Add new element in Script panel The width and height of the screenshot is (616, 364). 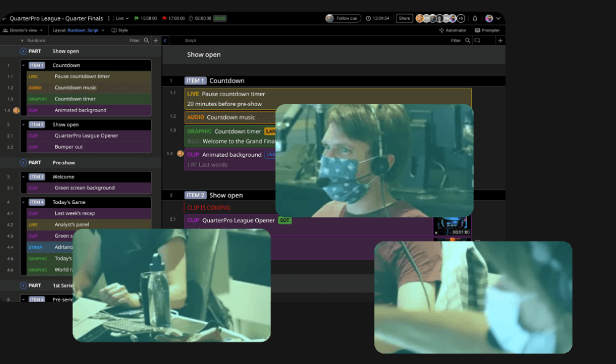click(500, 40)
